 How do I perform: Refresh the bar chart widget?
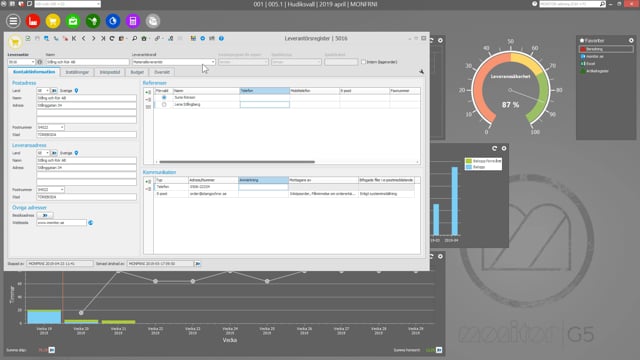pos(494,149)
